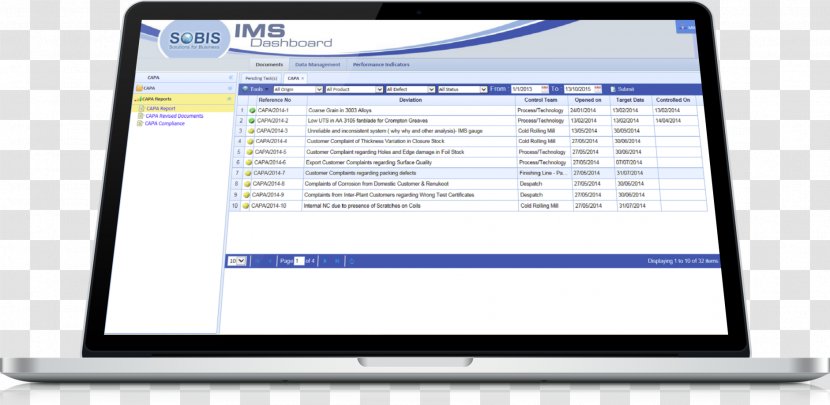The width and height of the screenshot is (830, 405).
Task: Collapse the top CAPA sidebar panel
Action: point(230,77)
